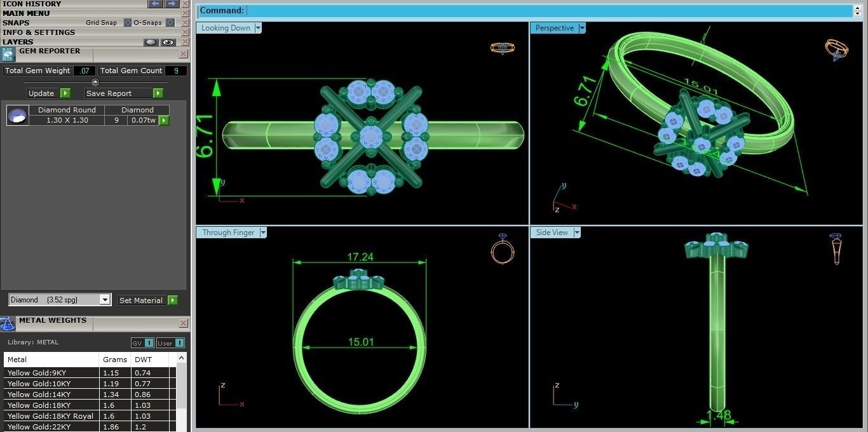Open the Diamond (3.52 spg) material dropdown
868x432 pixels.
[105, 300]
